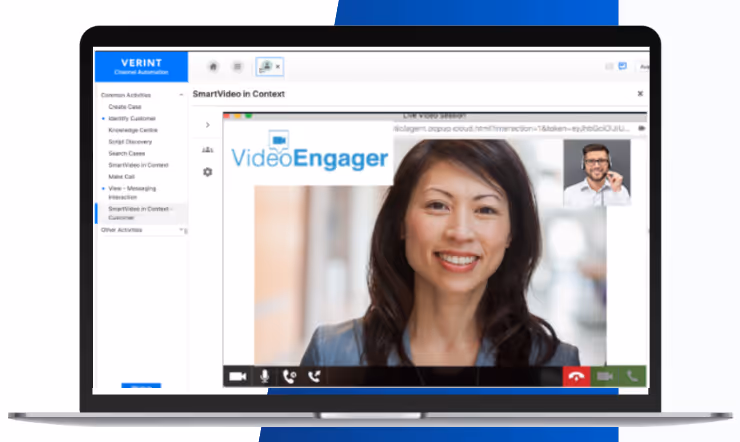Click the agent video thumbnail
The image size is (740, 442).
pyautogui.click(x=597, y=173)
